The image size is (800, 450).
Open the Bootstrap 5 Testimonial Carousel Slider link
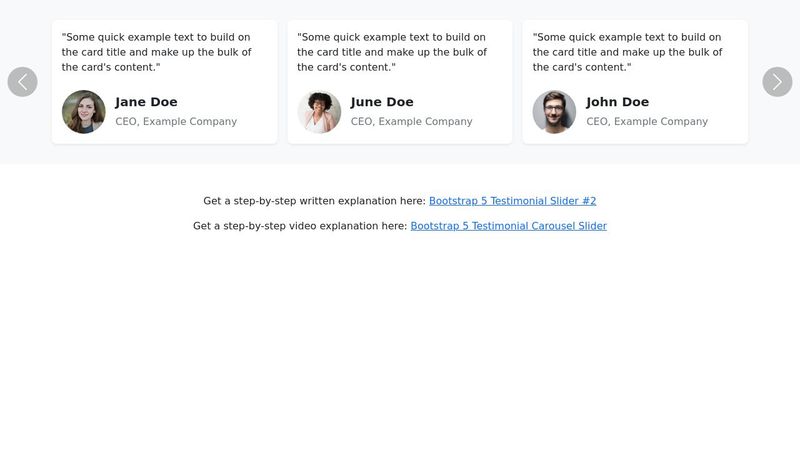509,226
